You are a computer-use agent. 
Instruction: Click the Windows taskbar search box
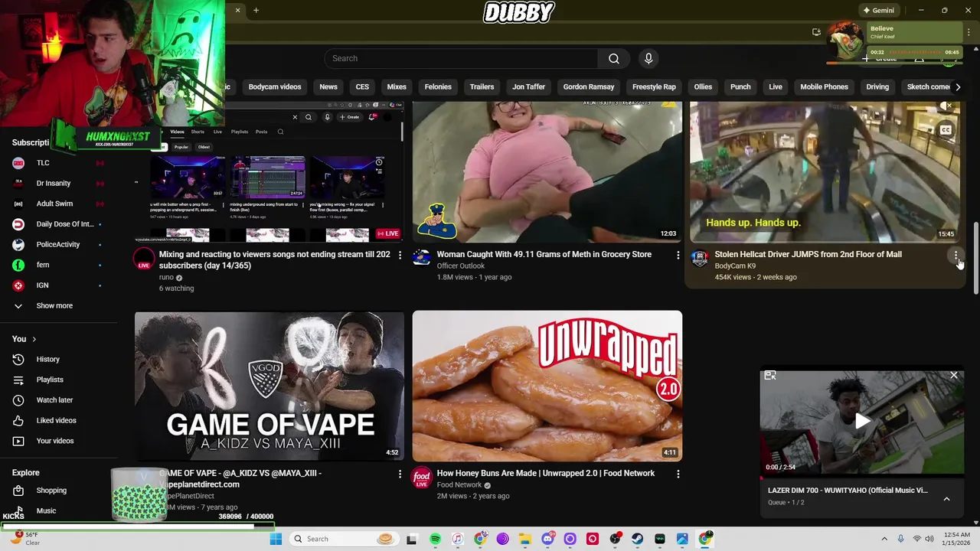click(345, 539)
